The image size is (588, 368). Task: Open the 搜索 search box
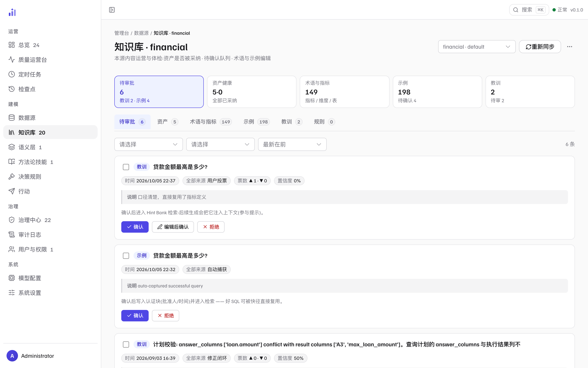[529, 10]
